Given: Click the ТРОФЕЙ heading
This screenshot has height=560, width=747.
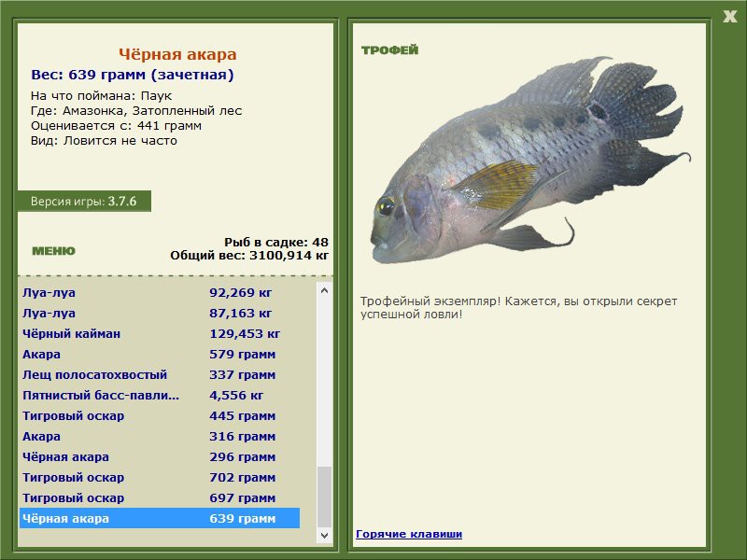Looking at the screenshot, I should [x=389, y=49].
